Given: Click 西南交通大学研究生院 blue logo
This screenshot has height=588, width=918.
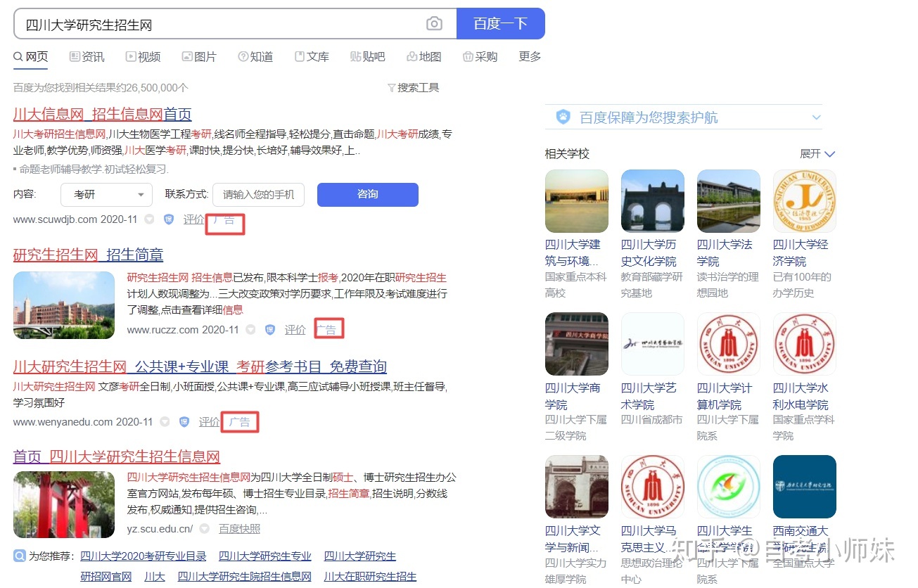Looking at the screenshot, I should (805, 487).
